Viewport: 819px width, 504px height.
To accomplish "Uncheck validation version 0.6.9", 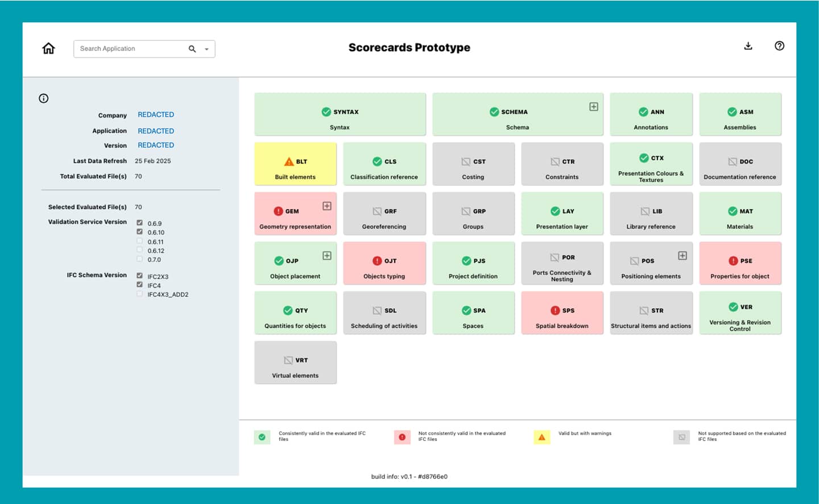I will [x=139, y=223].
